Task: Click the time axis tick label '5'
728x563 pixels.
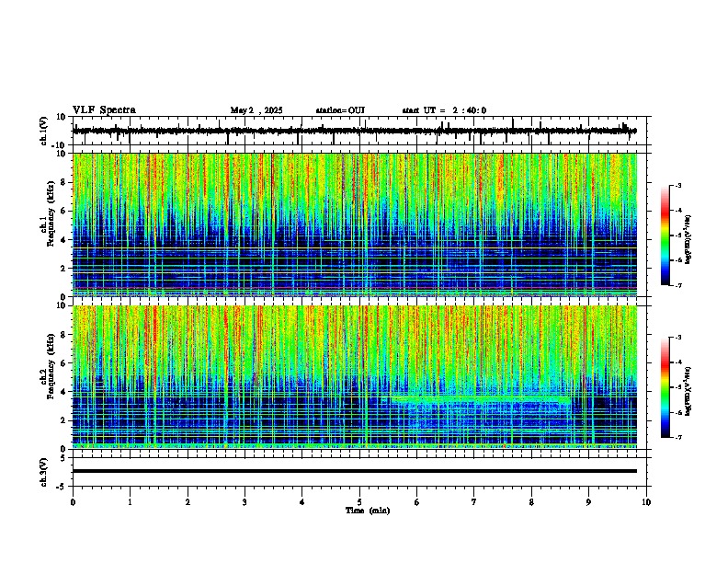Action: (359, 502)
